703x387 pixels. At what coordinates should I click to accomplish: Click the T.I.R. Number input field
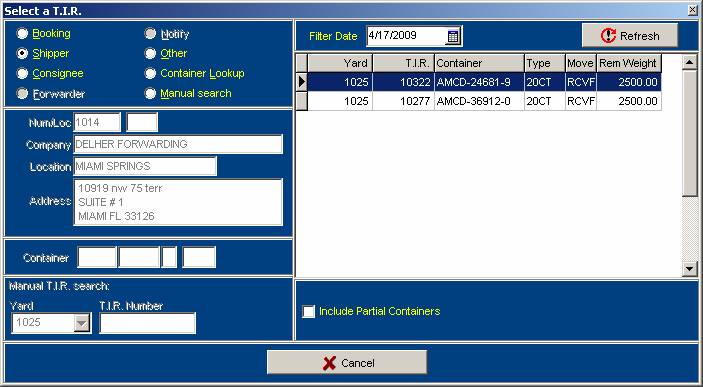tap(148, 323)
